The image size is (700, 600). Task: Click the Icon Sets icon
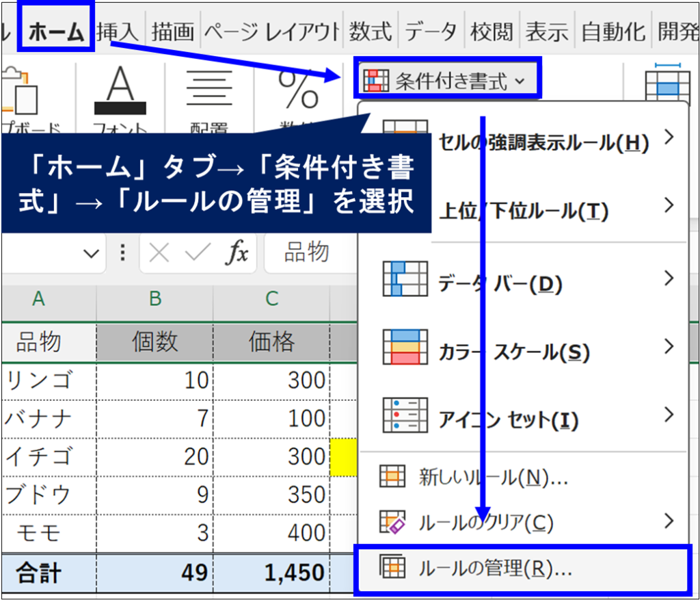point(405,416)
